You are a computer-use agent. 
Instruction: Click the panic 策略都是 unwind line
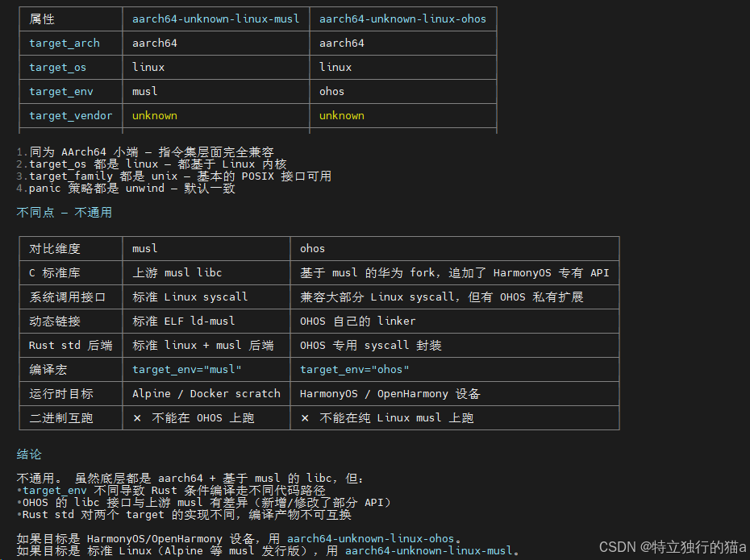(126, 189)
